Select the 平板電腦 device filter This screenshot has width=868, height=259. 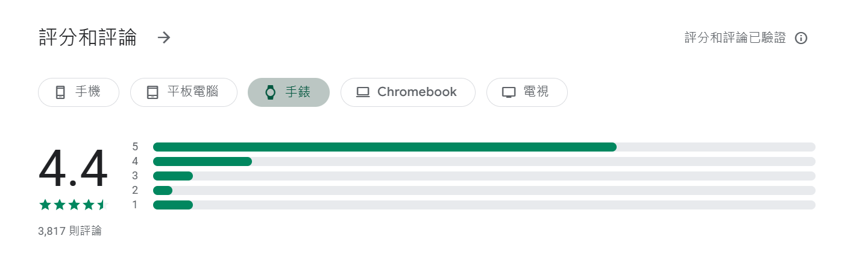tap(184, 92)
